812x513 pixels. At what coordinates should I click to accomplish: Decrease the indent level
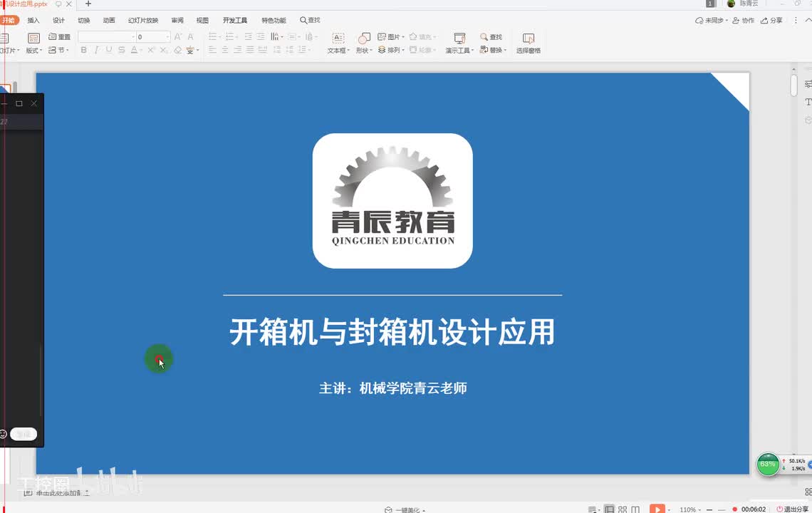[x=249, y=37]
